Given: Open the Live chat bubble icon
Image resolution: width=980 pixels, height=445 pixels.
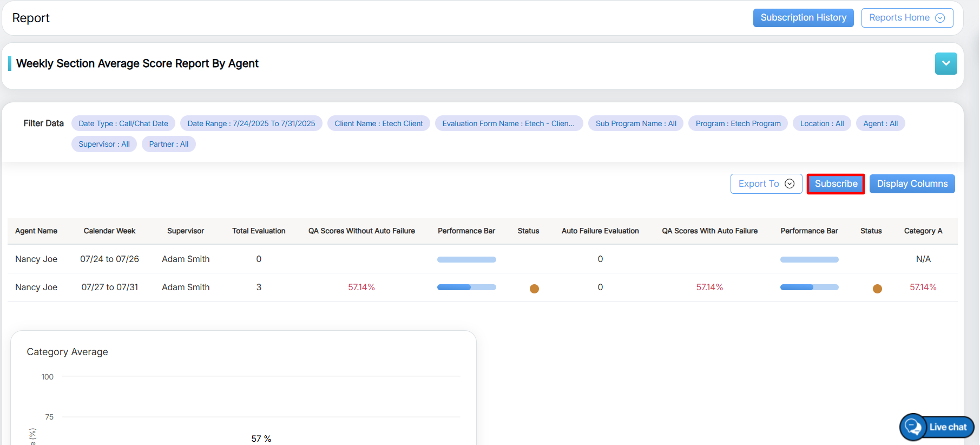Looking at the screenshot, I should click(913, 427).
